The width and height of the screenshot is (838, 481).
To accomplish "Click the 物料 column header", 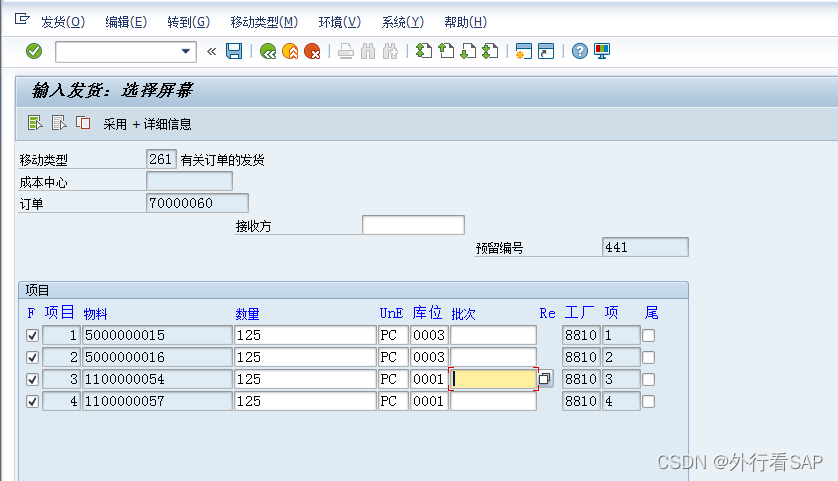I will tap(96, 314).
